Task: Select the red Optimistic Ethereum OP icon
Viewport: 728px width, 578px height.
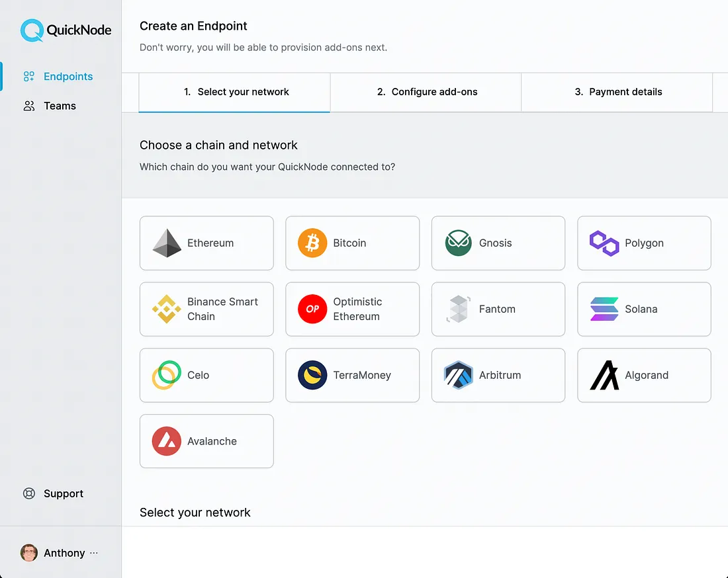Action: tap(312, 310)
